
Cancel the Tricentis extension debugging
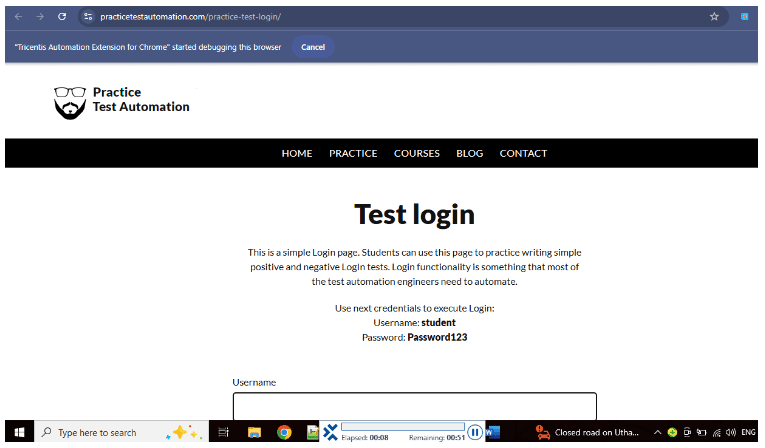(x=313, y=47)
